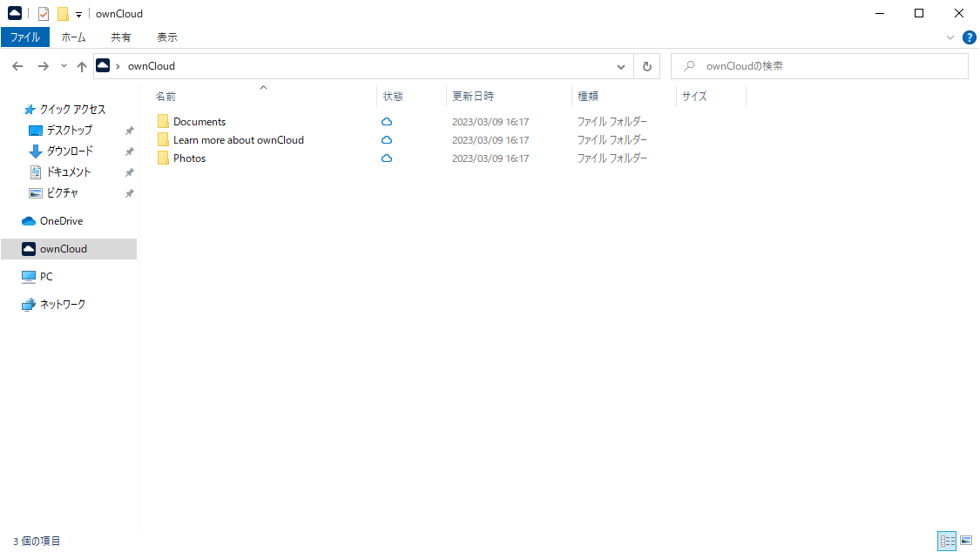
Task: Open OneDrive in the navigation pane
Action: pyautogui.click(x=61, y=221)
